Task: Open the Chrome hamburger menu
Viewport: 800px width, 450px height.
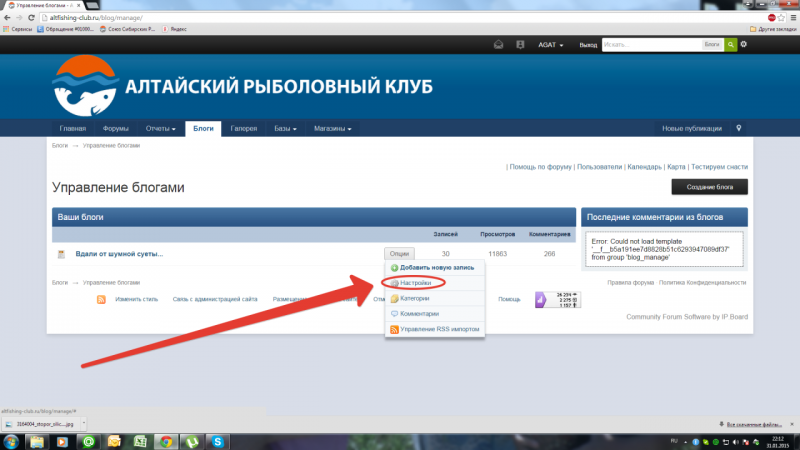Action: point(793,17)
